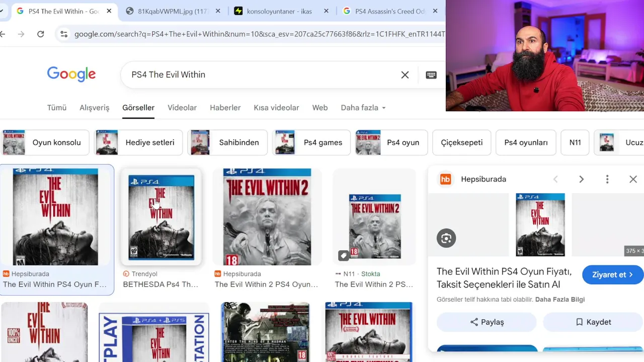Click the Paylaş share button
Screen dimensions: 644x362
point(487,322)
